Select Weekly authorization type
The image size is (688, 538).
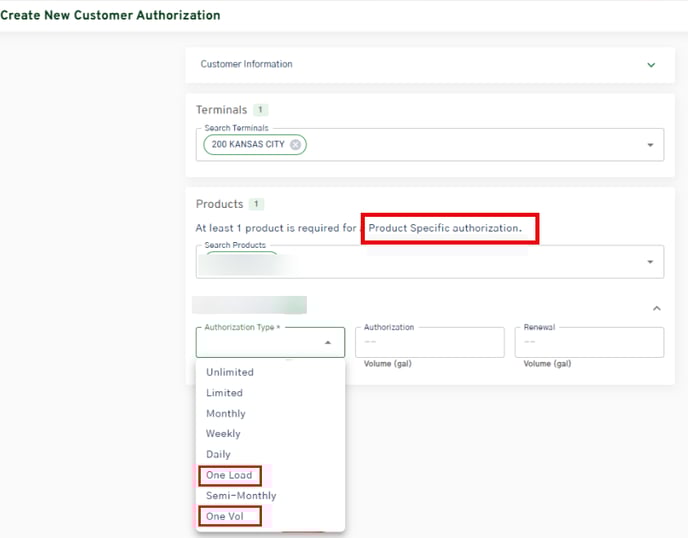[x=223, y=434]
